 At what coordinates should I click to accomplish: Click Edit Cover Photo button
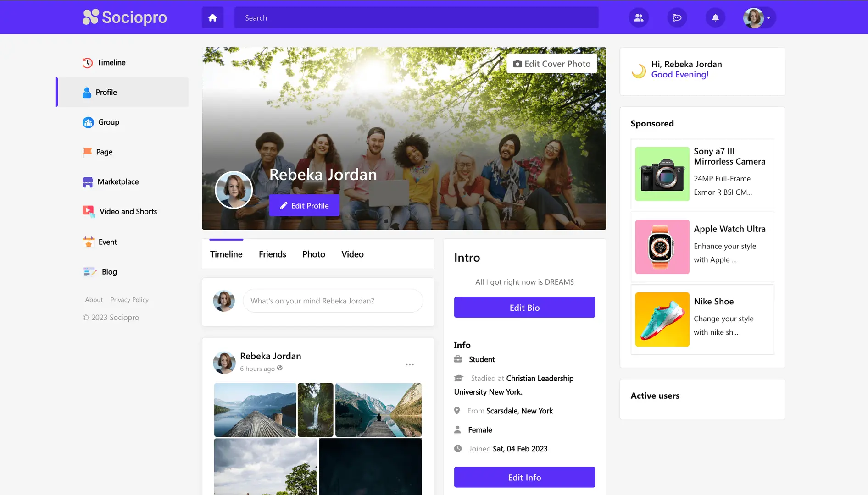point(552,64)
